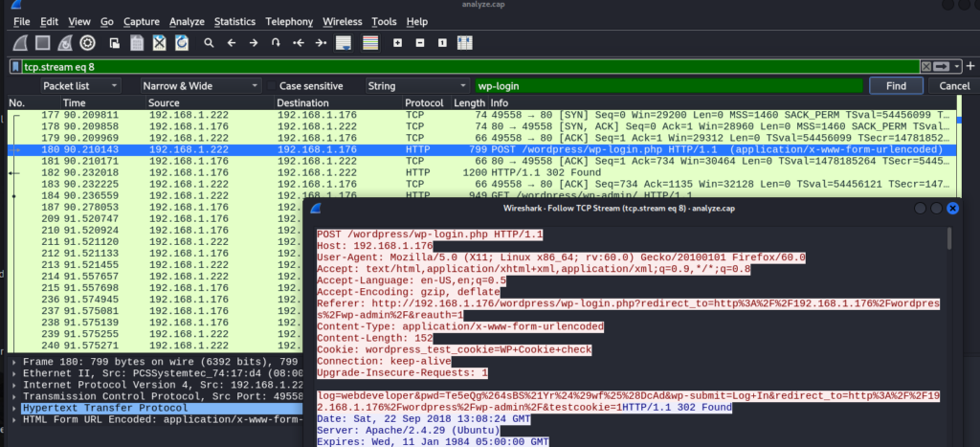This screenshot has width=980, height=447.
Task: Open capture options gear icon
Action: tap(87, 42)
